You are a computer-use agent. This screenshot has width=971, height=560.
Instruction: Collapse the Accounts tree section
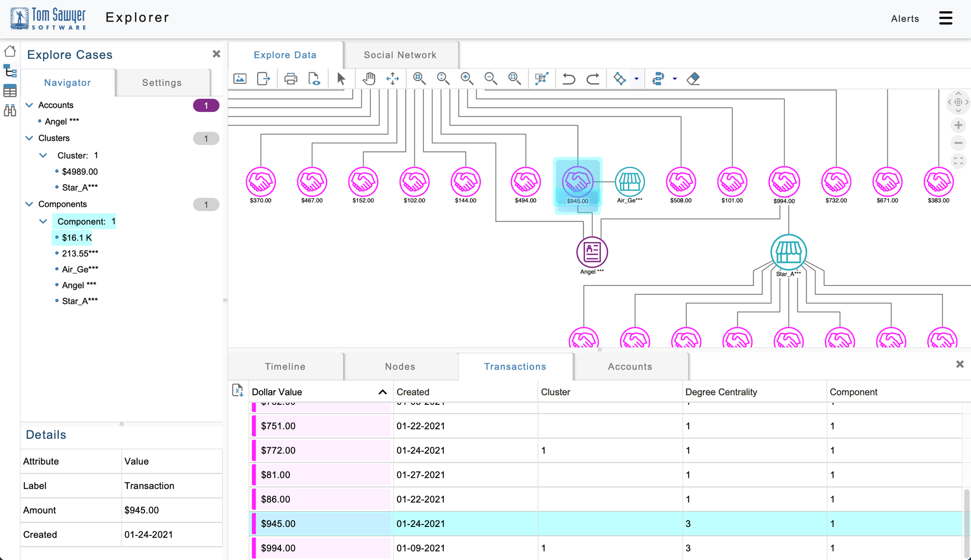point(29,105)
